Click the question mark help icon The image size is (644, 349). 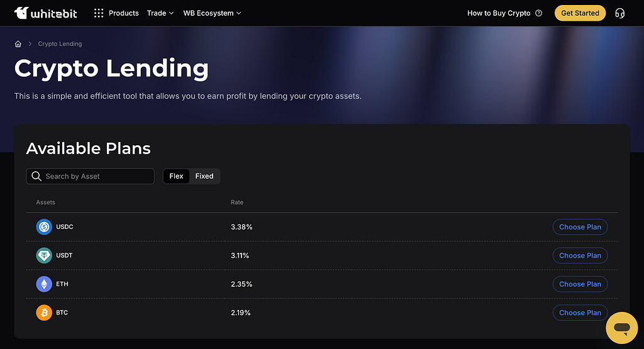(539, 13)
